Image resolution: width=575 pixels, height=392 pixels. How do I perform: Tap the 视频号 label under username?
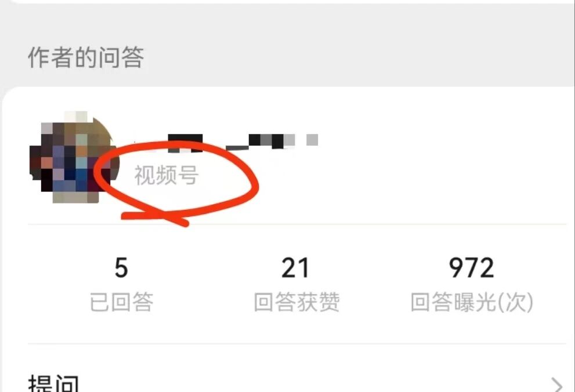(167, 175)
